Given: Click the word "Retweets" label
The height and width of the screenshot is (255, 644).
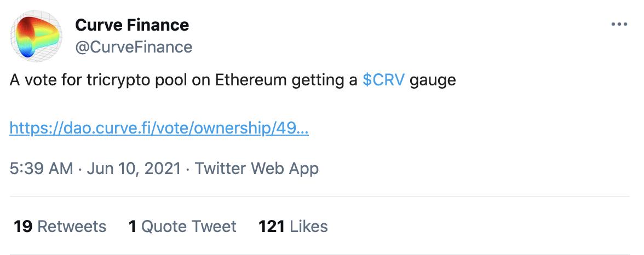Looking at the screenshot, I should pyautogui.click(x=72, y=227).
